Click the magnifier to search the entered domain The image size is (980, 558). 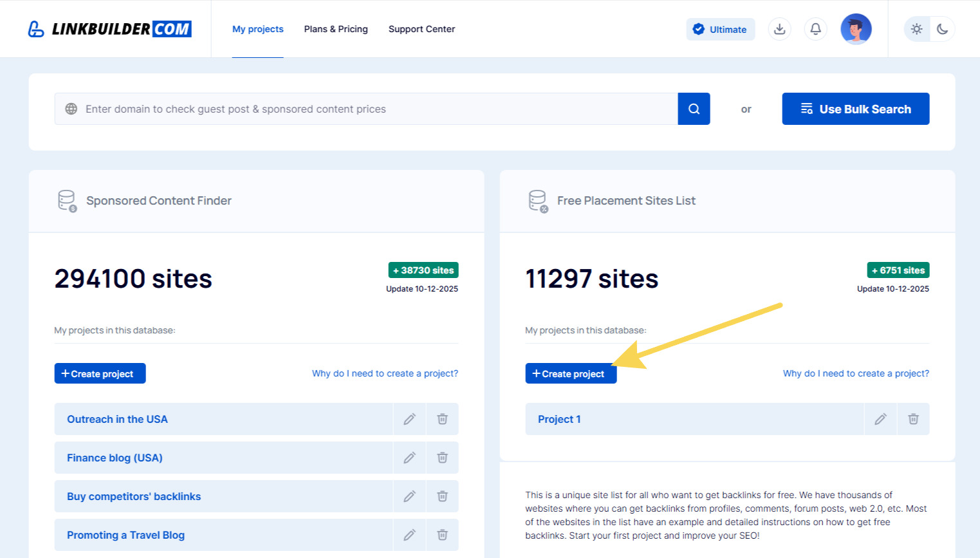tap(693, 109)
